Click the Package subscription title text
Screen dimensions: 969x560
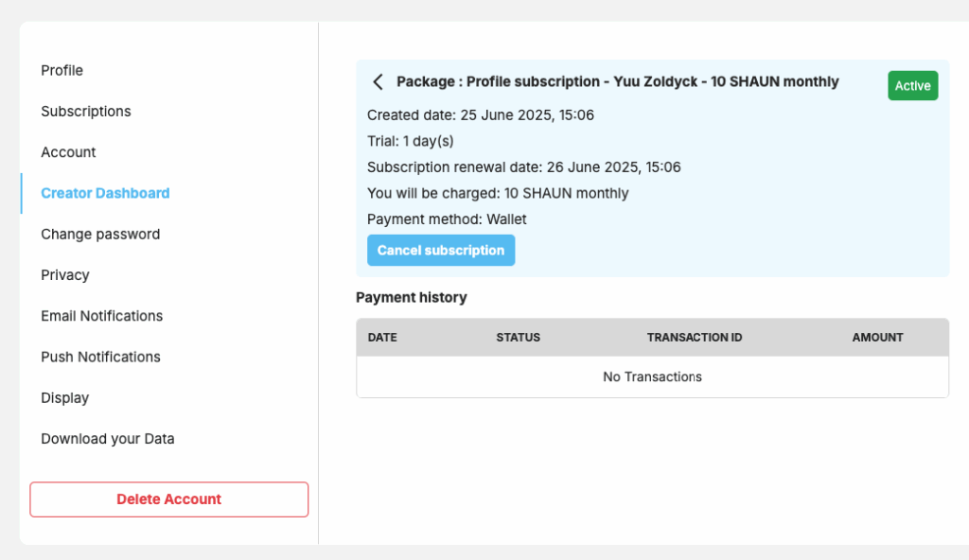click(618, 81)
